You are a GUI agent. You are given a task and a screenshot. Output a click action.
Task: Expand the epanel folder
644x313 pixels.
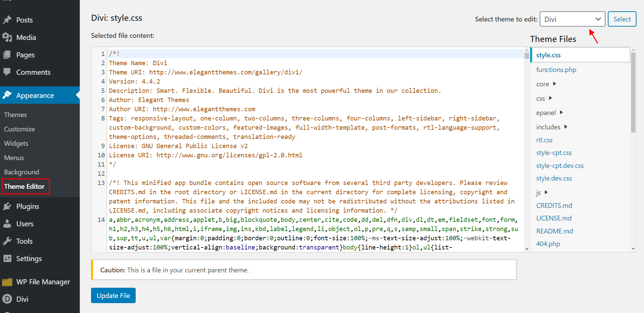click(550, 113)
